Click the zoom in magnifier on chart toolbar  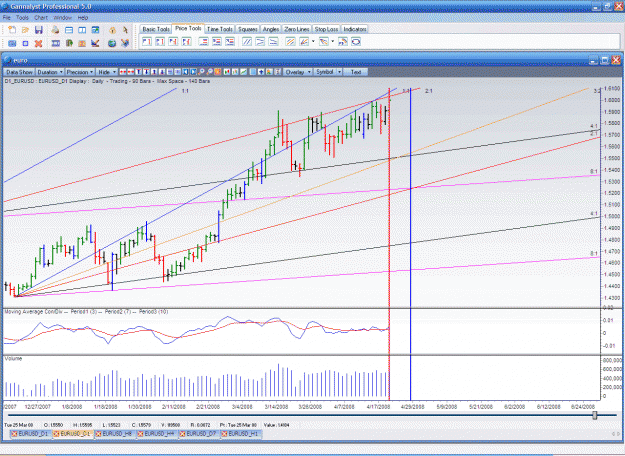click(x=202, y=72)
